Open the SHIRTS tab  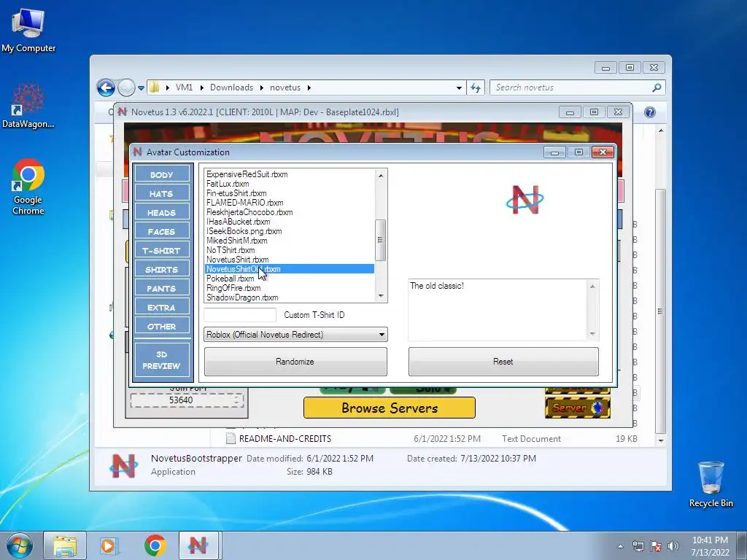point(162,270)
